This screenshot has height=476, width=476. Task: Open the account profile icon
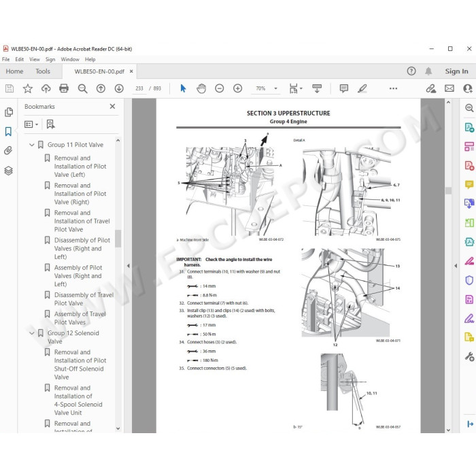468,88
